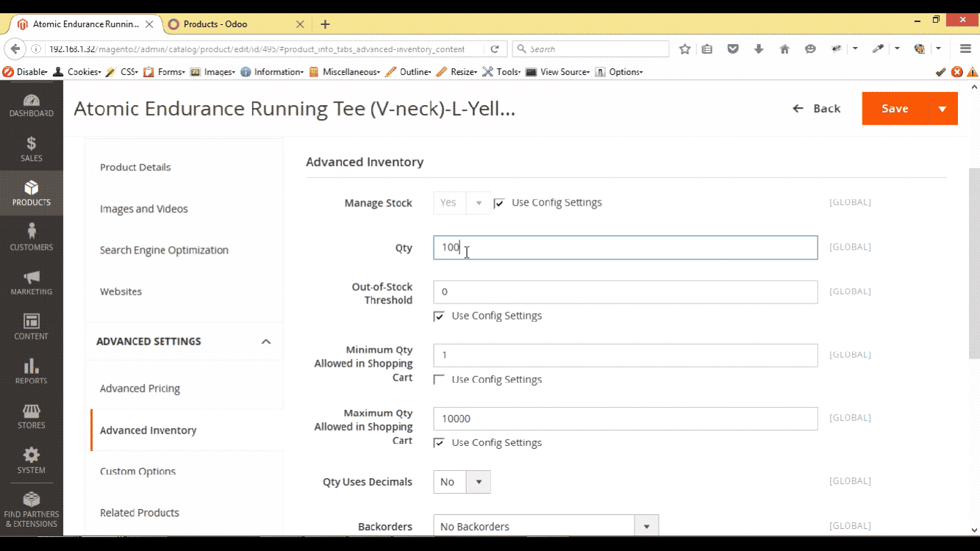Image resolution: width=980 pixels, height=551 pixels.
Task: Click the orange Save button
Action: 895,109
